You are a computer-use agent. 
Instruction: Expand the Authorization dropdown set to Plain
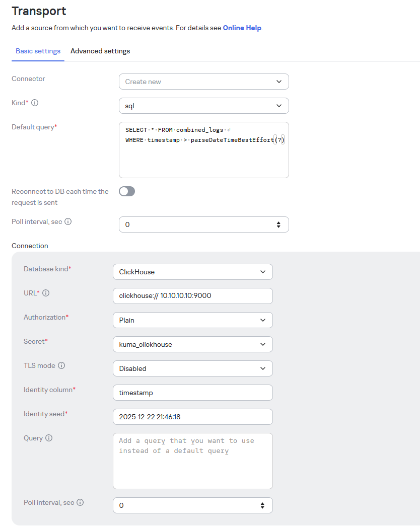click(x=192, y=320)
